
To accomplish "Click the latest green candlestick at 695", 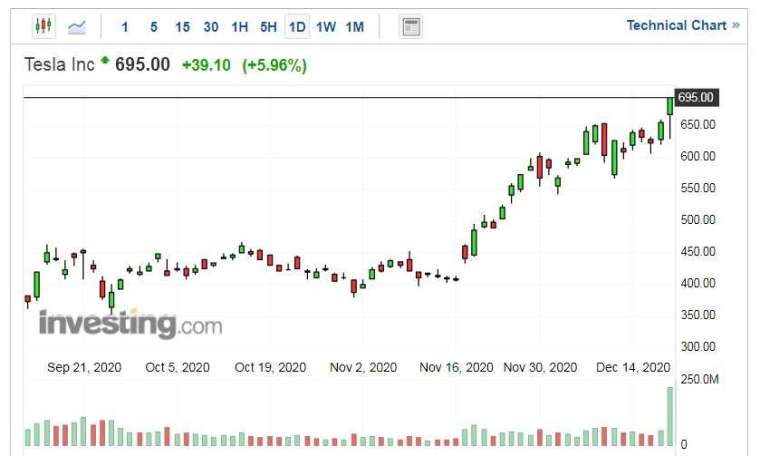I will 670,106.
